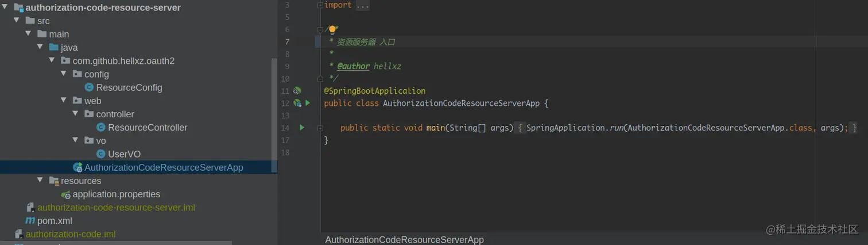Click the com.github.hellxz.oauth2 package icon

pos(65,60)
